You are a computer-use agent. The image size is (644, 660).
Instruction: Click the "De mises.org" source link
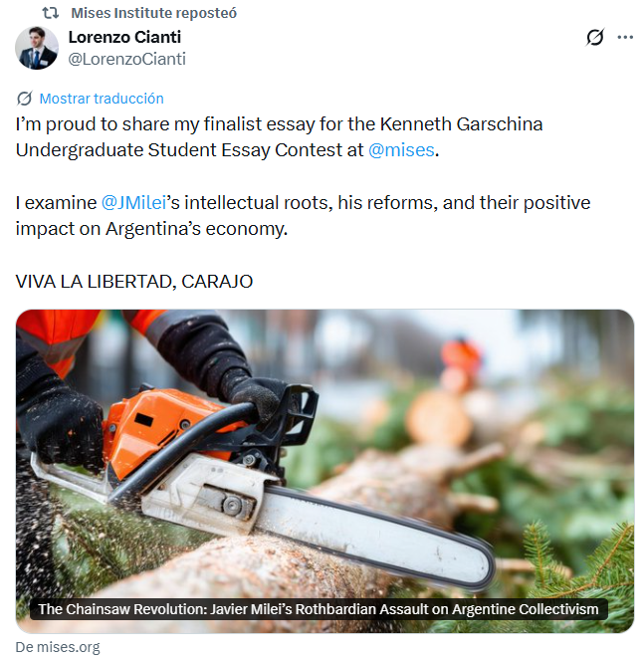click(58, 647)
